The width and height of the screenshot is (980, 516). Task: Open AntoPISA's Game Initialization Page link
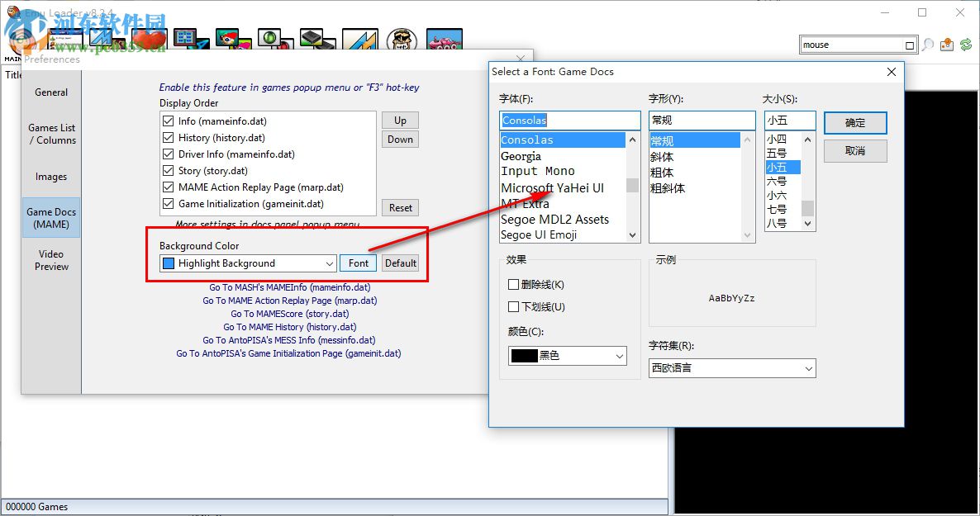point(289,353)
